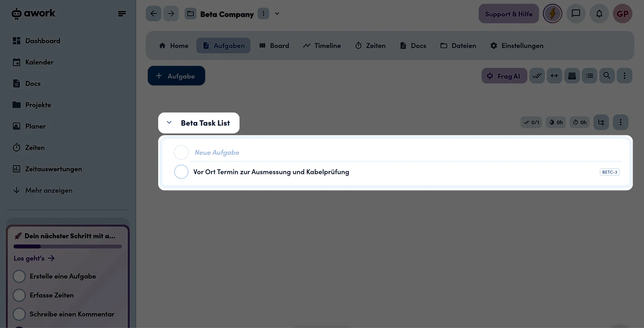
Task: Switch to the Timeline tab
Action: click(322, 46)
